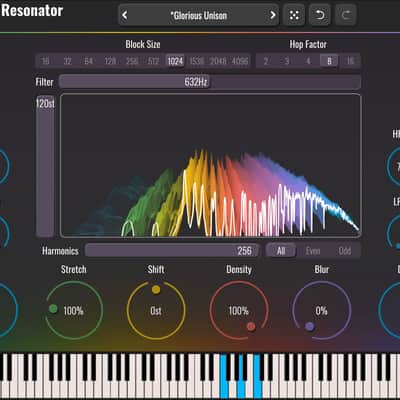400x400 pixels.
Task: Set Hop Factor to 3
Action: [x=287, y=61]
